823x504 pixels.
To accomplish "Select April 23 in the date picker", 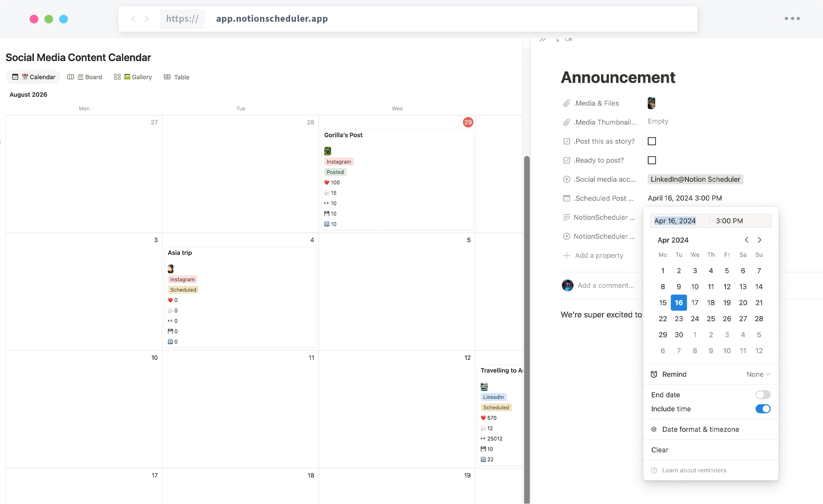I will coord(679,319).
